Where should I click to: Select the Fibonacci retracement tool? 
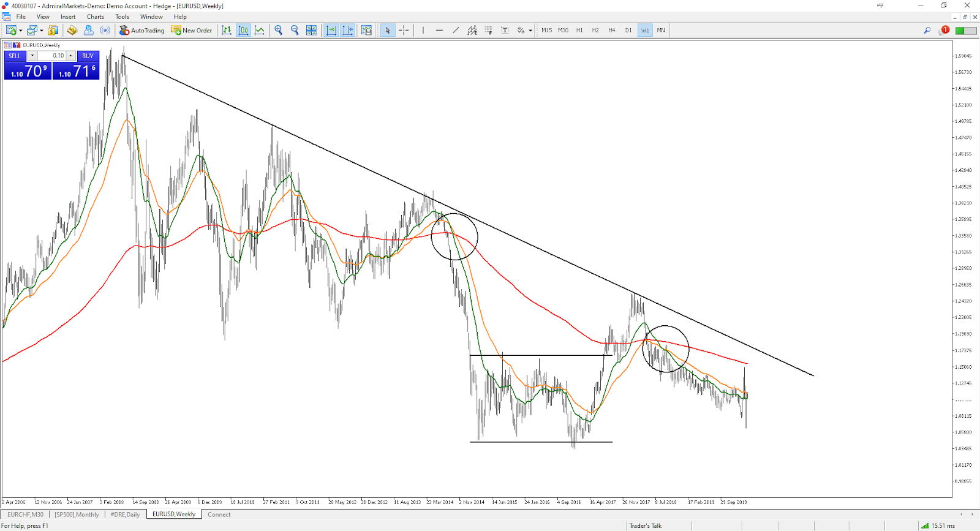pos(488,30)
